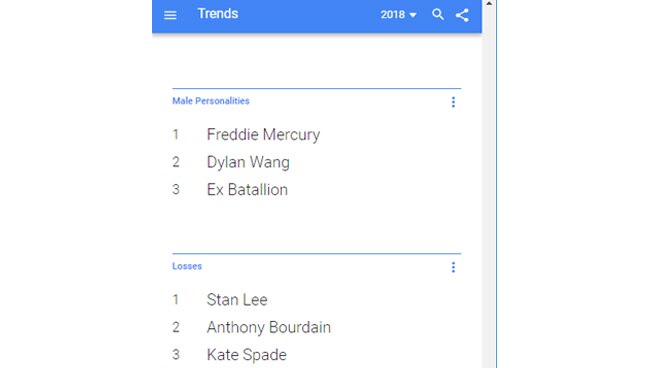Expand the 2018 year dropdown

pos(398,14)
